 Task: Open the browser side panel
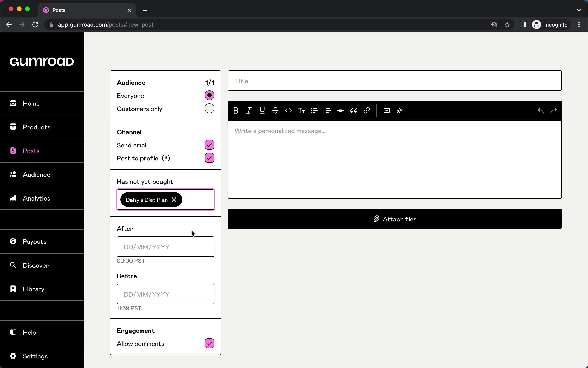pyautogui.click(x=523, y=25)
